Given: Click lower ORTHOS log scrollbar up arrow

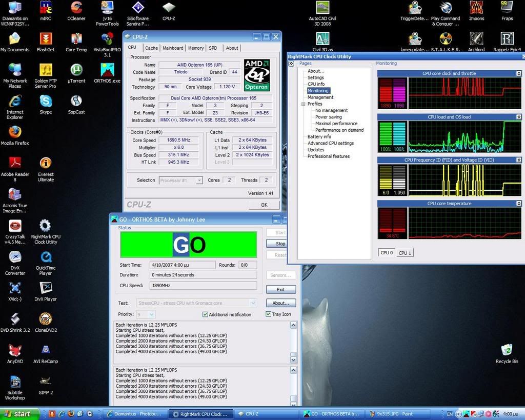Looking at the screenshot, I should click(293, 370).
